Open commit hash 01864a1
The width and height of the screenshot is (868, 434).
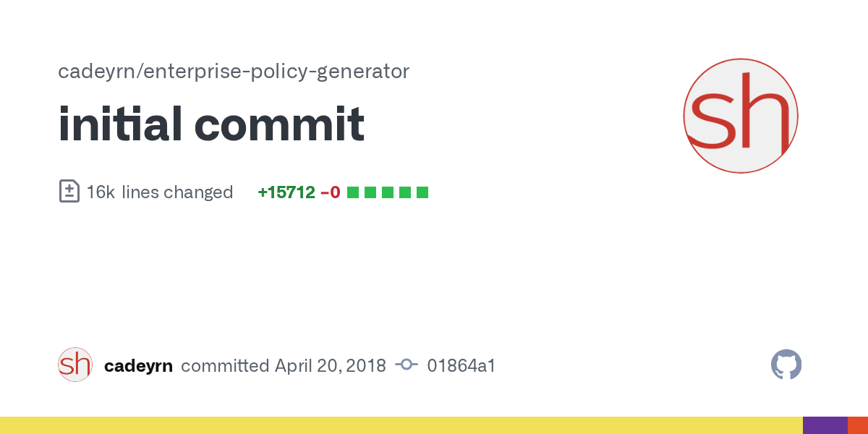pyautogui.click(x=461, y=366)
